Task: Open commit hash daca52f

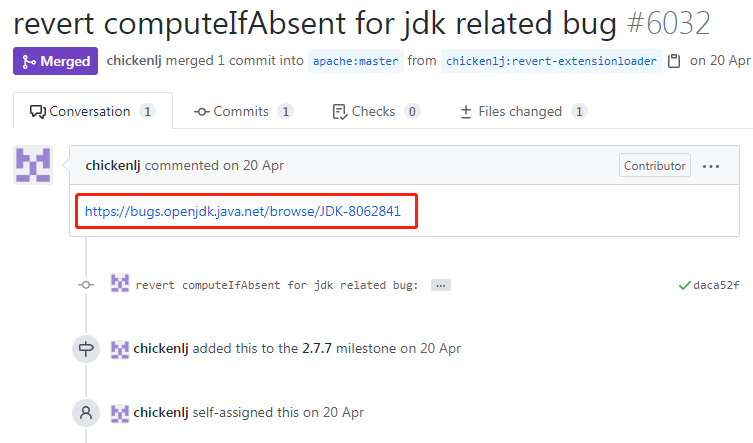Action: click(716, 285)
